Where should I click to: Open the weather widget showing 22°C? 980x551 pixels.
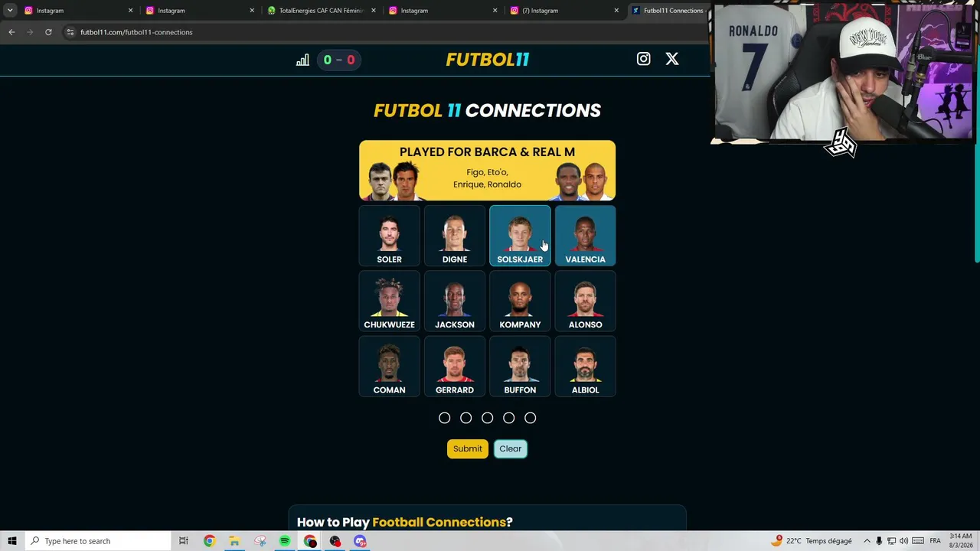pos(812,541)
